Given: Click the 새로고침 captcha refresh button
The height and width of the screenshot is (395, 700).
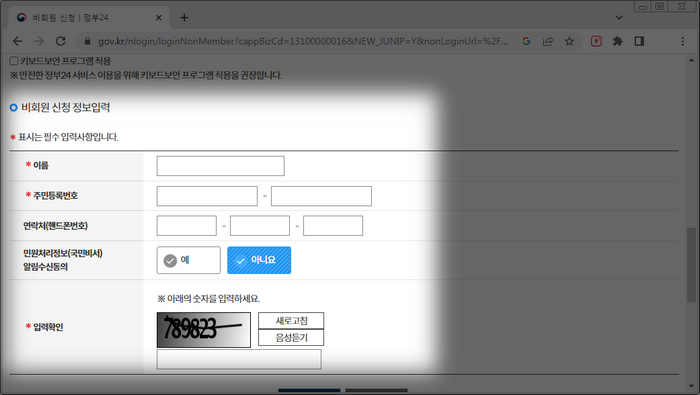Looking at the screenshot, I should (291, 321).
